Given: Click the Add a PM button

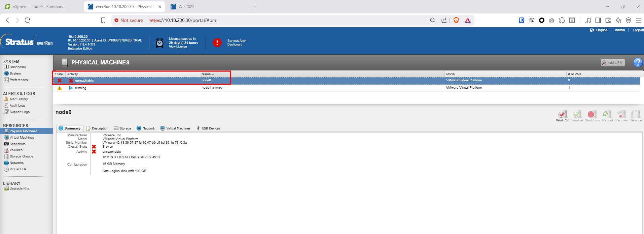Looking at the screenshot, I should click(x=613, y=63).
